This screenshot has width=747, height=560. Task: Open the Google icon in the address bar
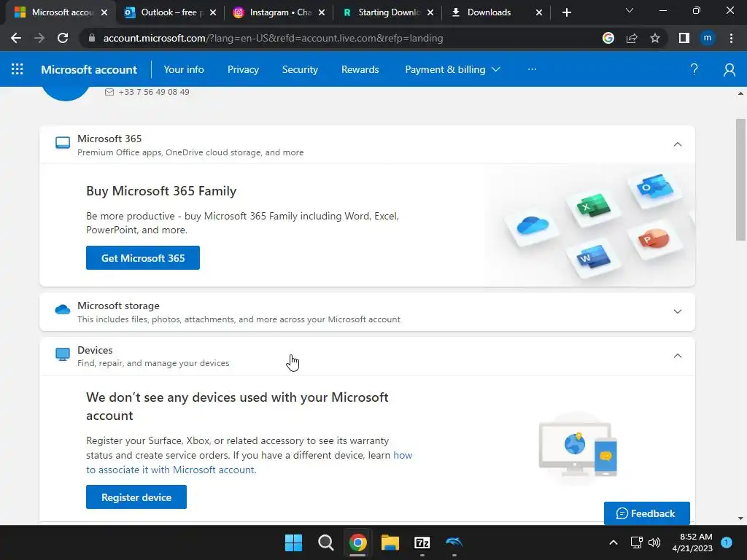pyautogui.click(x=608, y=38)
